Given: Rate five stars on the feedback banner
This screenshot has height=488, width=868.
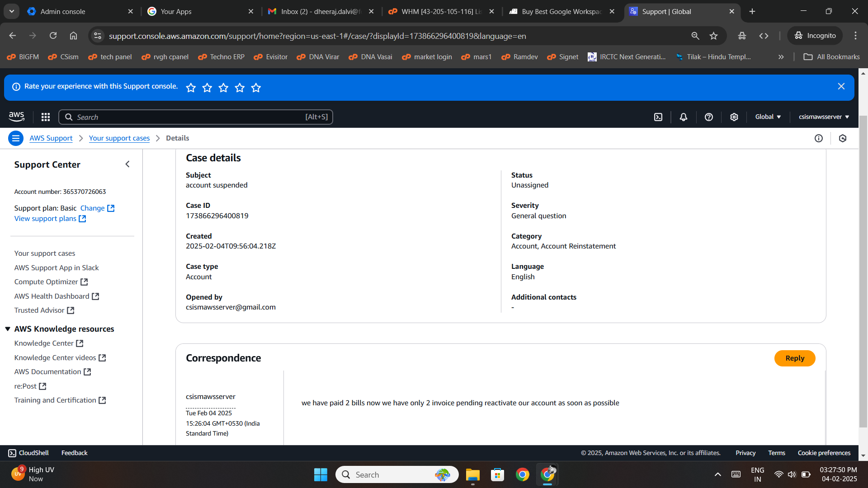Looking at the screenshot, I should 256,88.
